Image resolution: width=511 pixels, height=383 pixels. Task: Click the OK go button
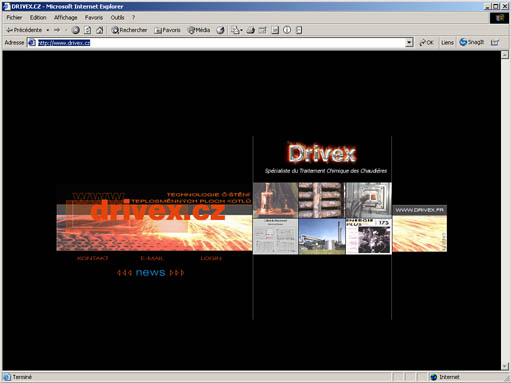coord(427,43)
